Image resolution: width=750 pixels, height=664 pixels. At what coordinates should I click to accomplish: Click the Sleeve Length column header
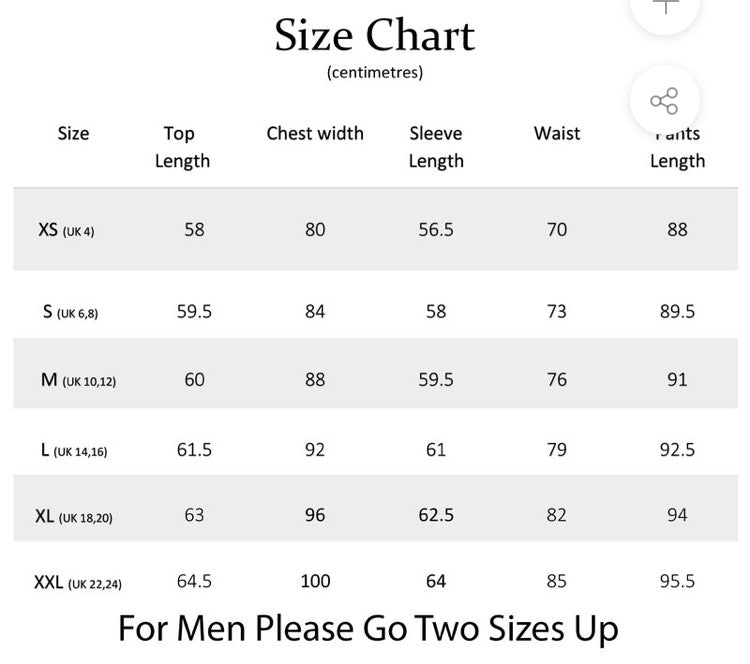[x=436, y=147]
